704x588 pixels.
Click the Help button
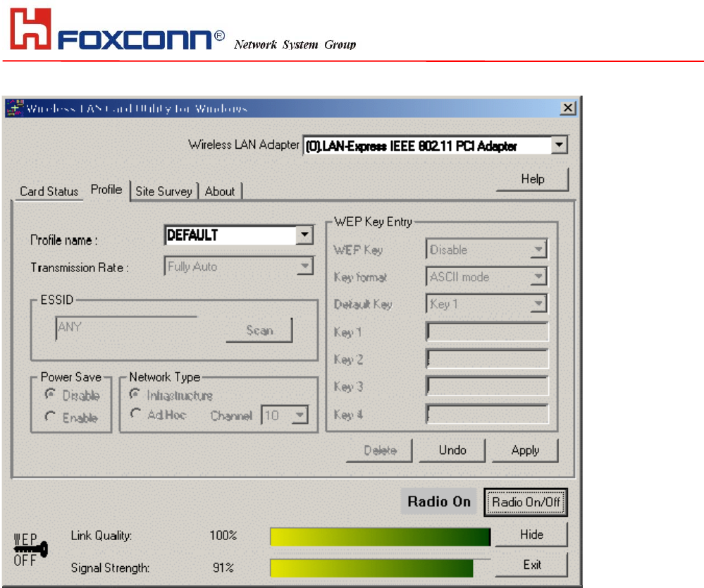(533, 179)
